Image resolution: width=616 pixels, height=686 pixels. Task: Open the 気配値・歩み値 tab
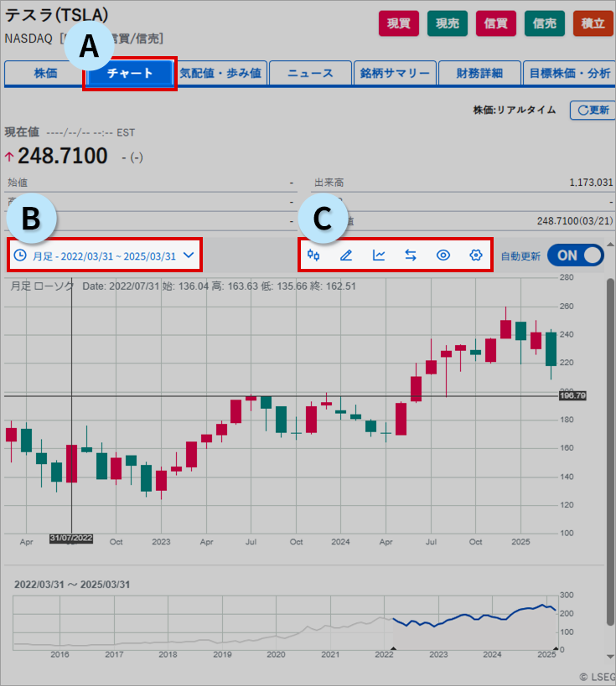(x=220, y=73)
